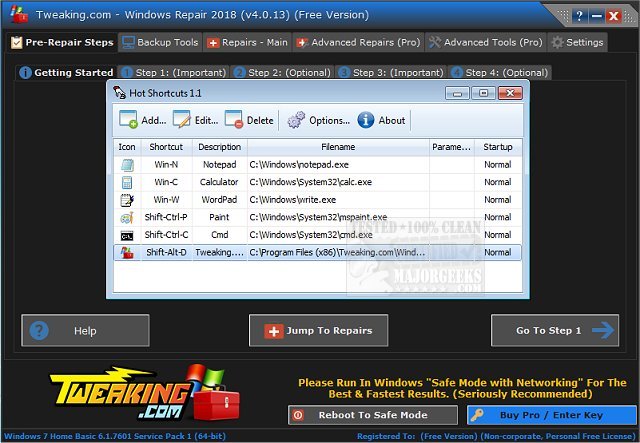Viewport: 640px width, 443px height.
Task: Select the Win-C shortcut cell
Action: pos(166,183)
